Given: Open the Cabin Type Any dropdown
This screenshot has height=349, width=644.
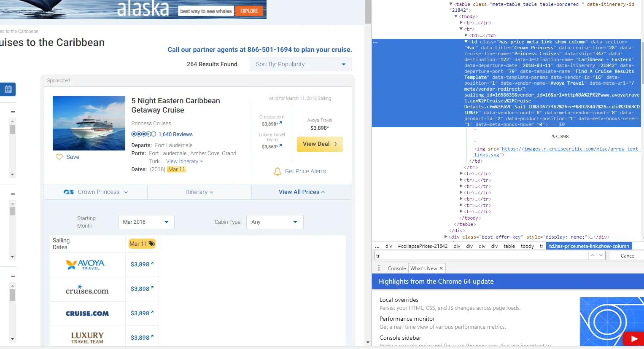Looking at the screenshot, I should coord(275,222).
